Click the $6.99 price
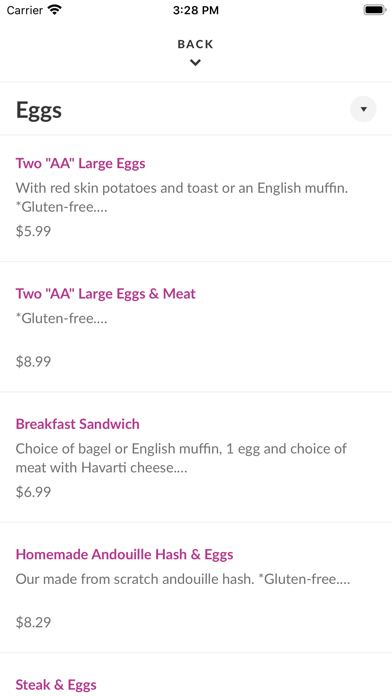Image resolution: width=392 pixels, height=696 pixels. pyautogui.click(x=33, y=492)
